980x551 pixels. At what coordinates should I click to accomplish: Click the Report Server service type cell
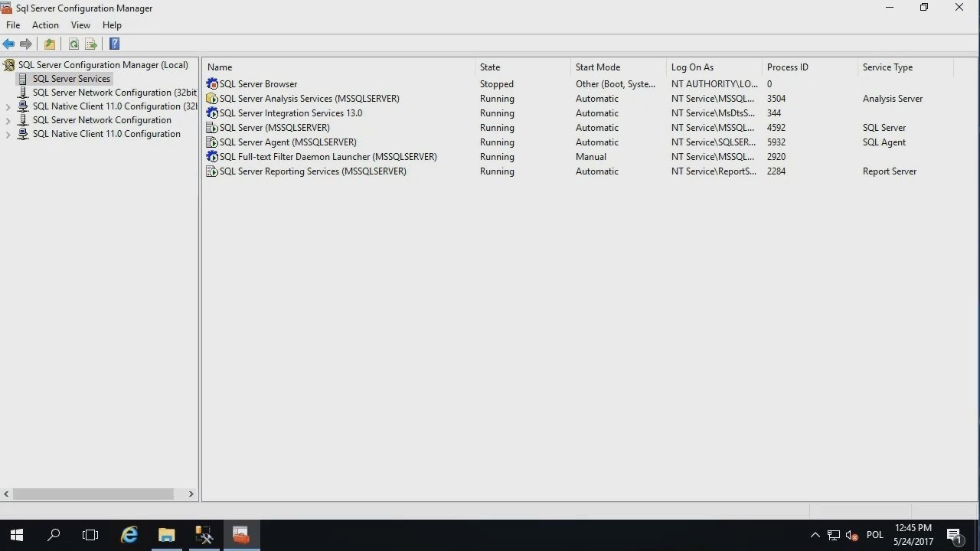pos(890,171)
